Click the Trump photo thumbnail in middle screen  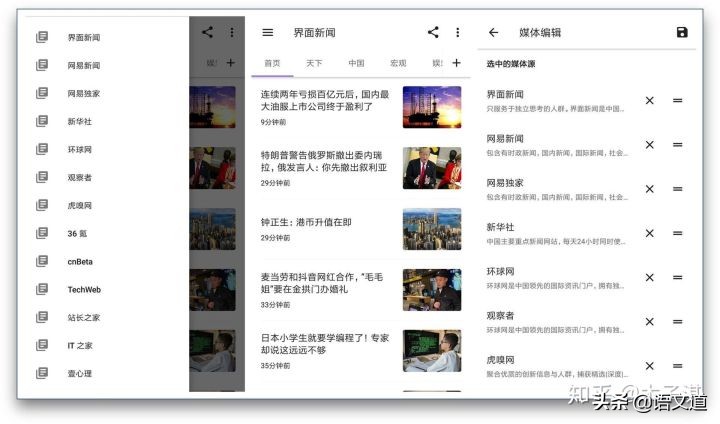point(432,168)
